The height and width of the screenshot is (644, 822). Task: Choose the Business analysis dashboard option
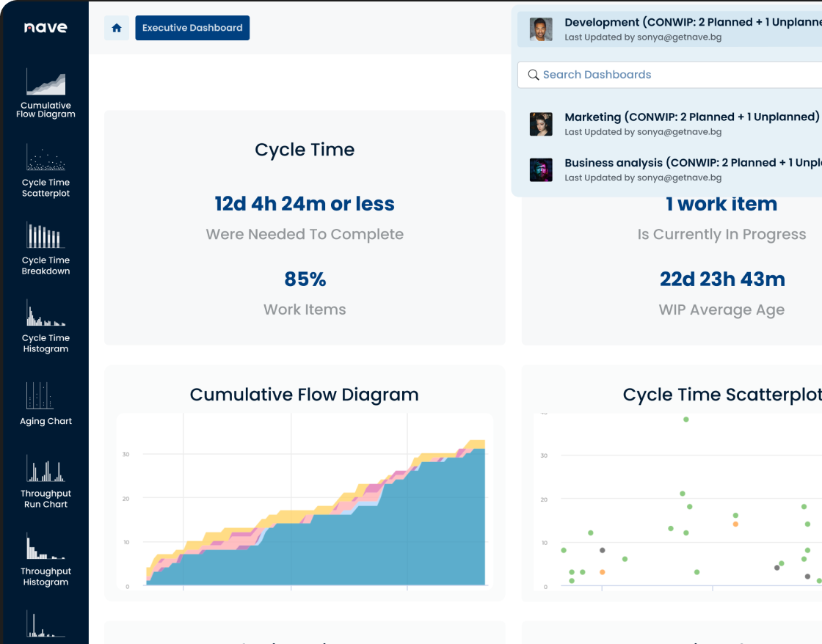(690, 169)
